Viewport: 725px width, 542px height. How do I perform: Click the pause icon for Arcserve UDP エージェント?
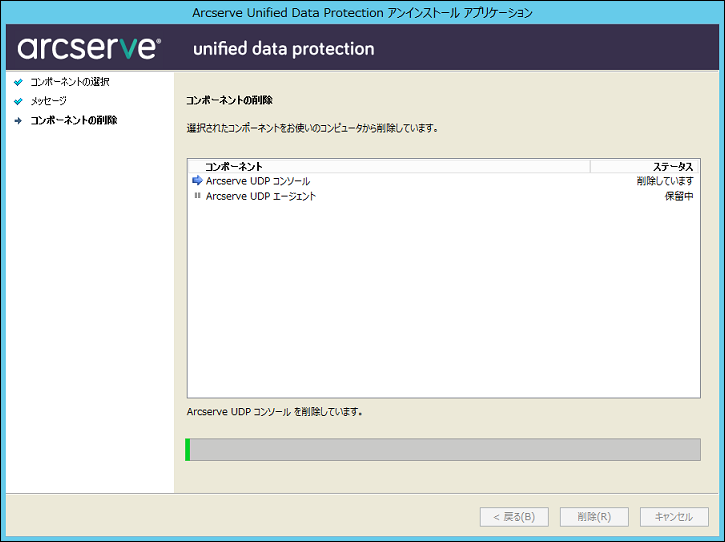[x=197, y=196]
